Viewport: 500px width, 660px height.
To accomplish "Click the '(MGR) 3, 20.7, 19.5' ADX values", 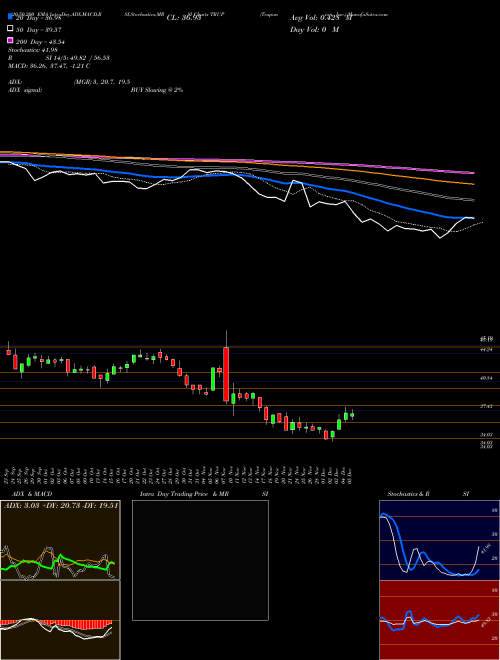I will click(x=101, y=82).
